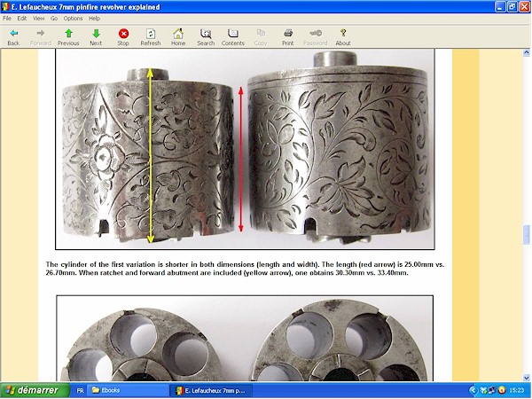This screenshot has height=399, width=532.
Task: Open the Help menu
Action: [94, 19]
